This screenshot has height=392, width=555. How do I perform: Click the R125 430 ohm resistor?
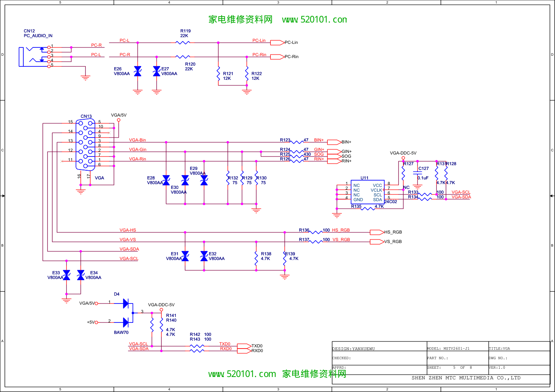(x=296, y=156)
